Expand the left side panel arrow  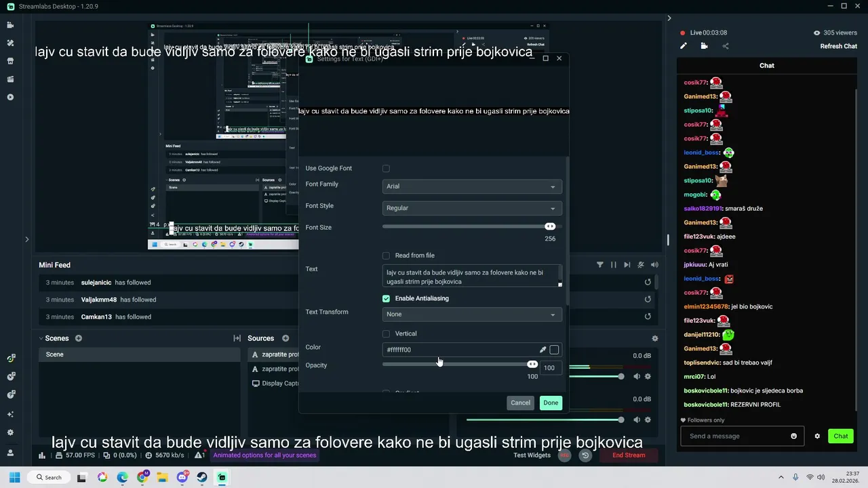[x=27, y=239]
